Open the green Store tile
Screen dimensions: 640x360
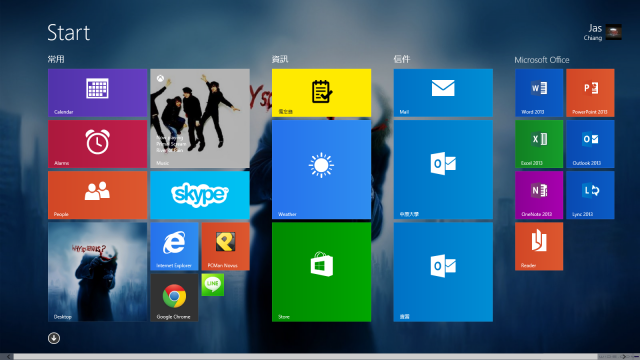[x=322, y=272]
